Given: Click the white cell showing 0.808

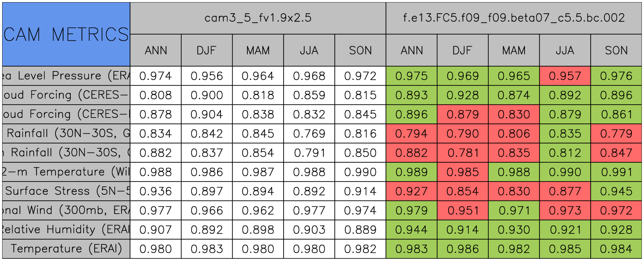Looking at the screenshot, I should pos(156,95).
